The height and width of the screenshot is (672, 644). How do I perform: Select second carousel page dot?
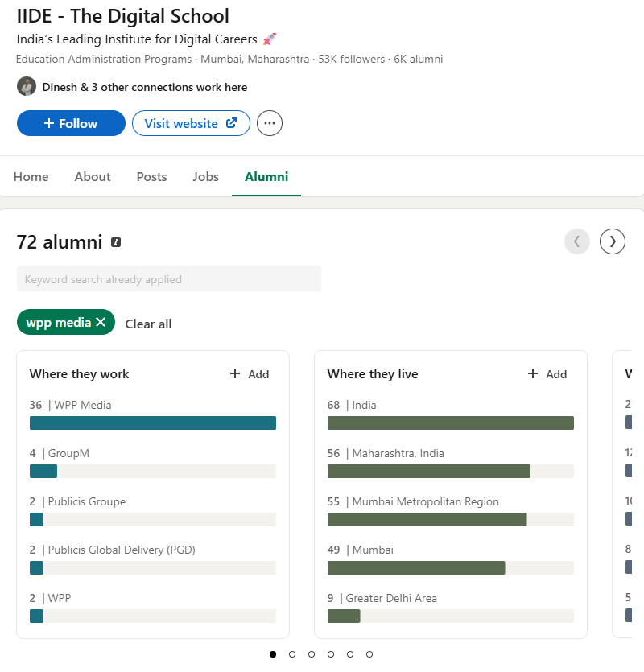tap(292, 654)
